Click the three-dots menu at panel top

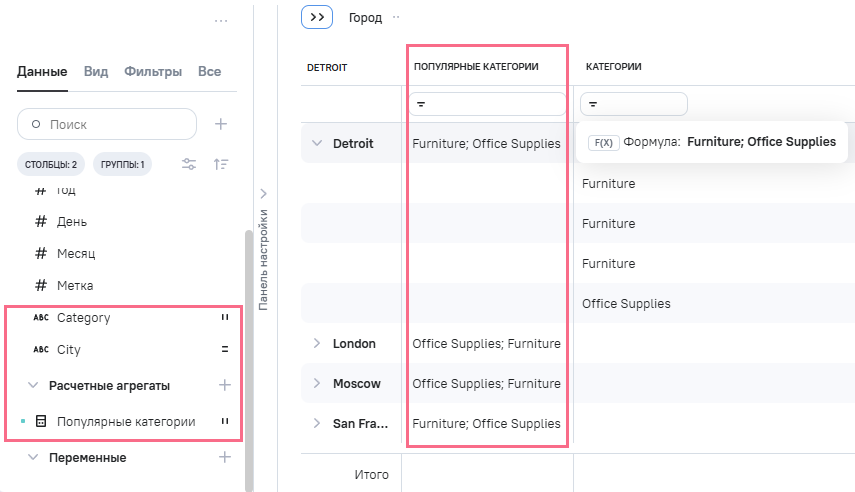tap(221, 20)
